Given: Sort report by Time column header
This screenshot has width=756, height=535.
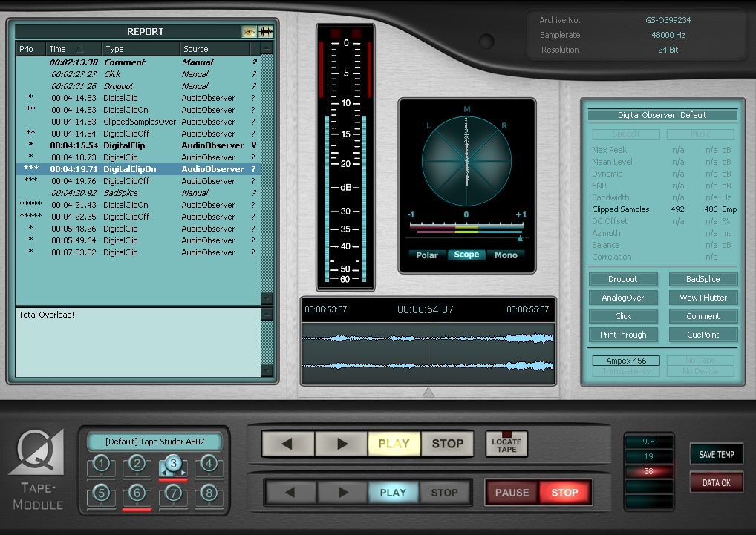Looking at the screenshot, I should (x=66, y=49).
